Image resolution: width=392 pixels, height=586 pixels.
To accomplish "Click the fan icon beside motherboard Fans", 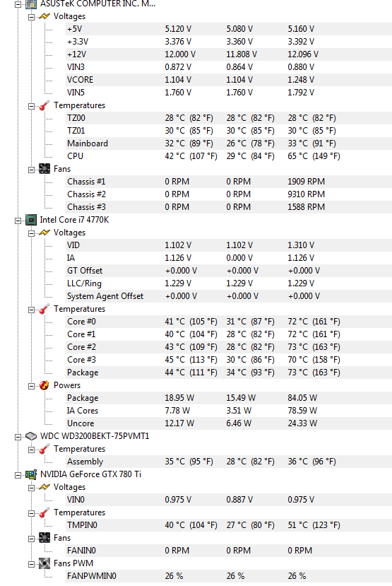I will (44, 169).
